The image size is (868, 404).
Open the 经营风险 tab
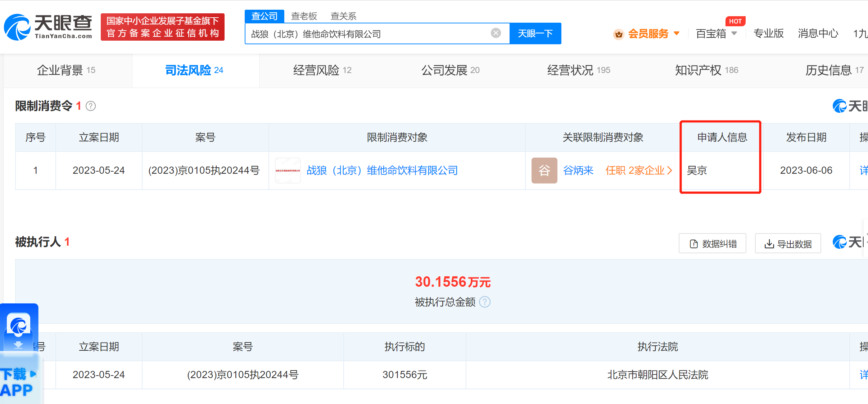click(x=322, y=70)
